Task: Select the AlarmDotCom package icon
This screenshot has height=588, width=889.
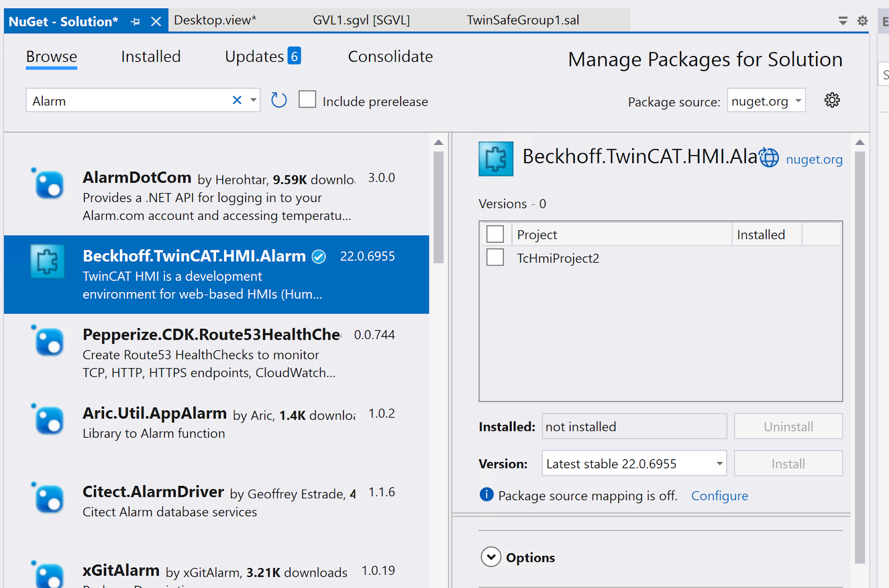Action: [x=48, y=183]
